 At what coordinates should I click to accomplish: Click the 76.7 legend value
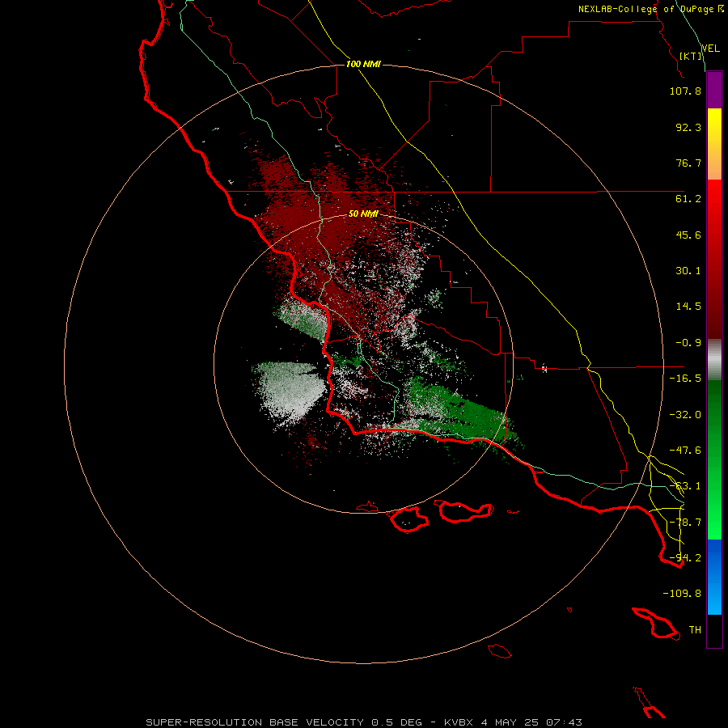(x=688, y=163)
